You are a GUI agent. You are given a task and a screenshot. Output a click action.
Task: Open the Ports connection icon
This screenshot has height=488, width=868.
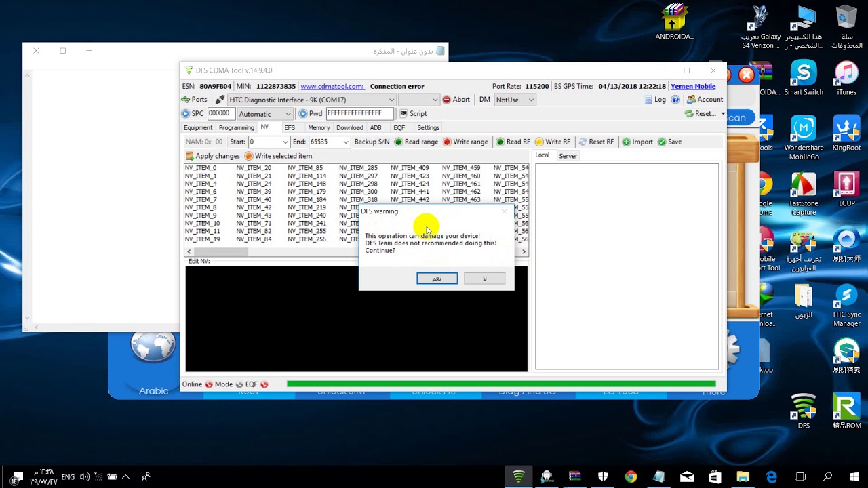[x=186, y=100]
